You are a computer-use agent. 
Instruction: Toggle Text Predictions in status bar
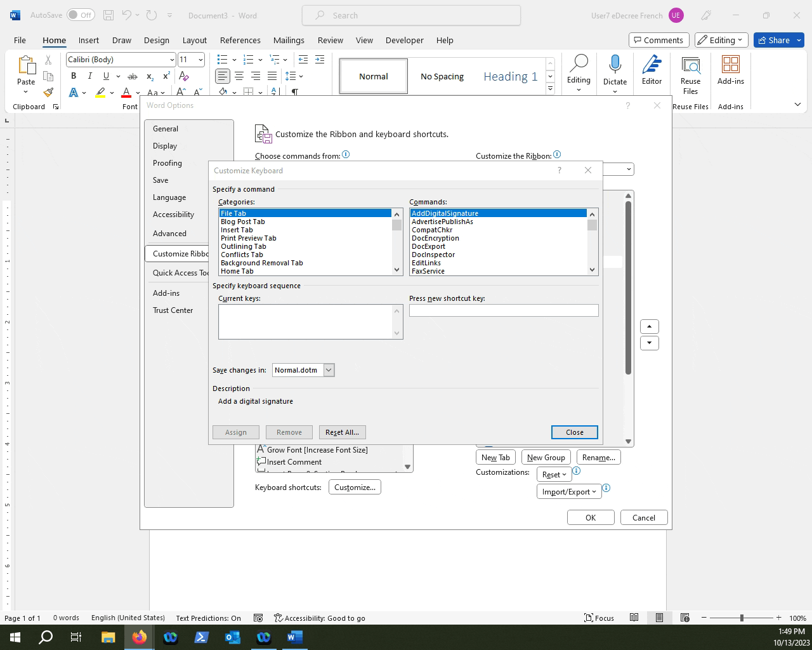207,618
